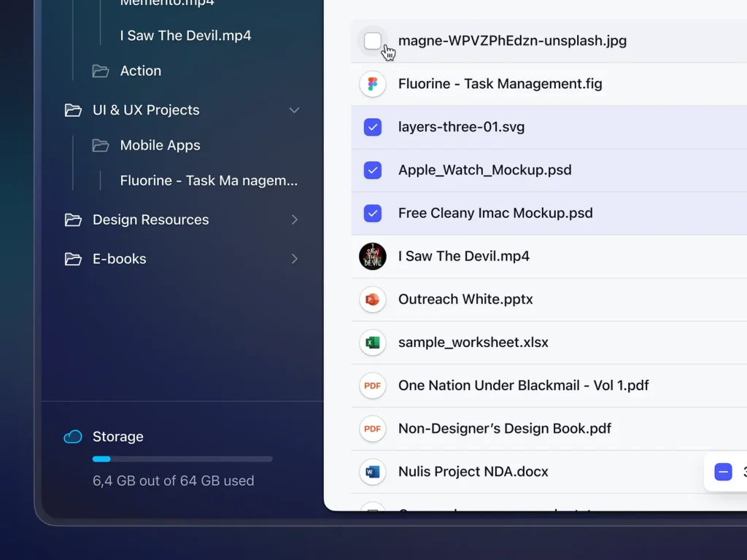Viewport: 747px width, 560px height.
Task: Select the Action folder label in sidebar
Action: click(x=141, y=71)
